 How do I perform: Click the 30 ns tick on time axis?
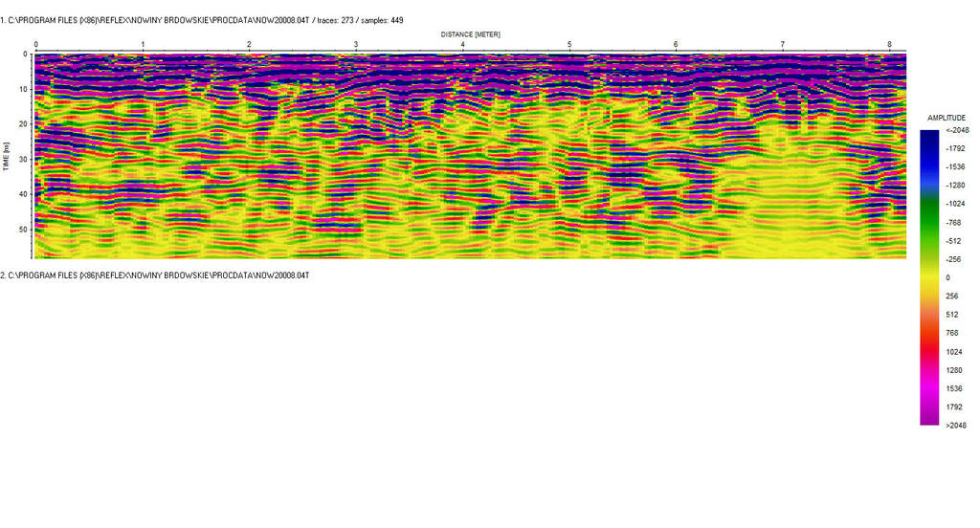[x=23, y=159]
